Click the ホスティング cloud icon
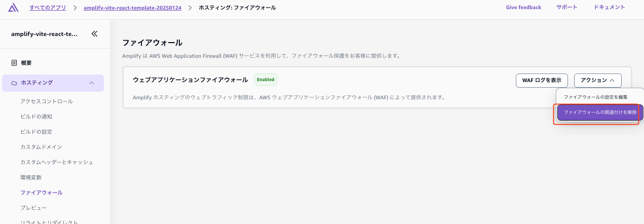 tap(14, 83)
